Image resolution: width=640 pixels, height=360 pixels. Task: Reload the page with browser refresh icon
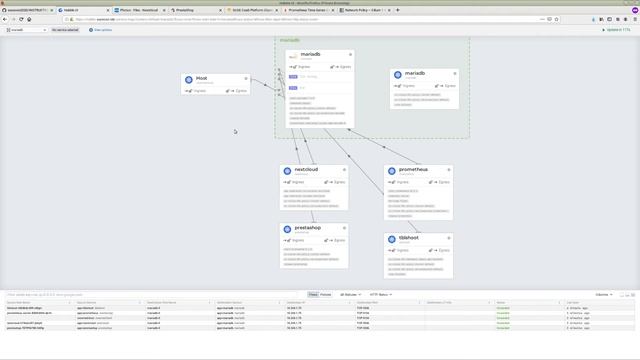21,19
